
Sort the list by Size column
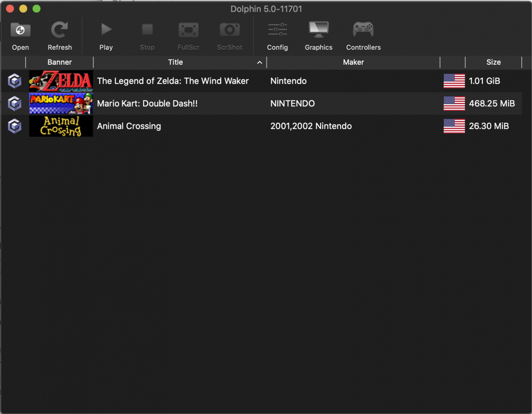tap(493, 62)
